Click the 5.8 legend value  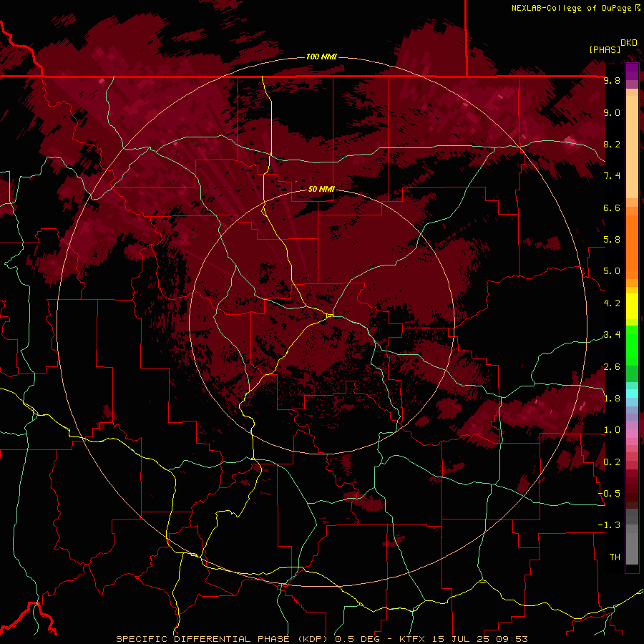click(612, 240)
